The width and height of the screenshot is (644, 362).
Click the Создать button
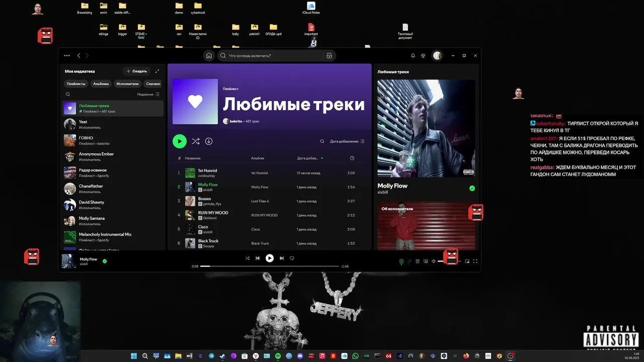136,71
